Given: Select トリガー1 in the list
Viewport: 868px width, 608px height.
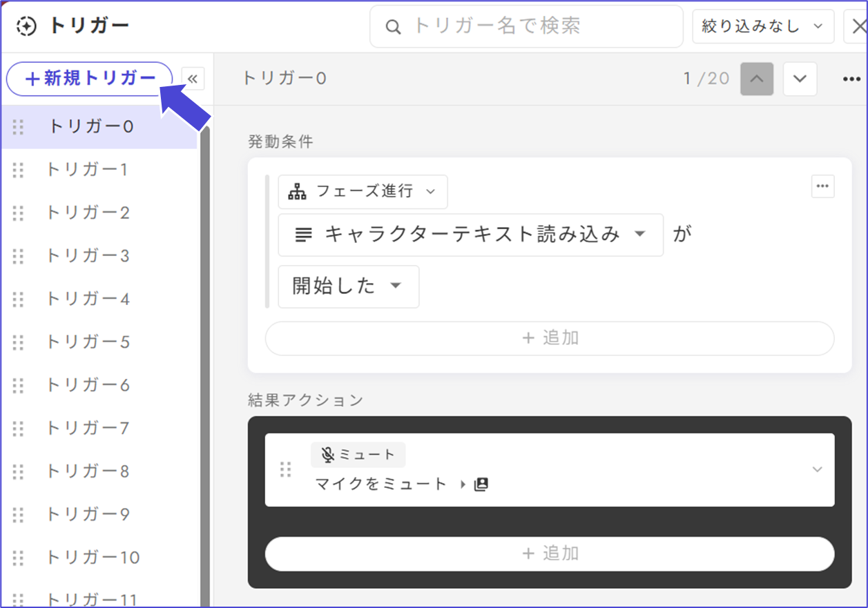Looking at the screenshot, I should (87, 170).
